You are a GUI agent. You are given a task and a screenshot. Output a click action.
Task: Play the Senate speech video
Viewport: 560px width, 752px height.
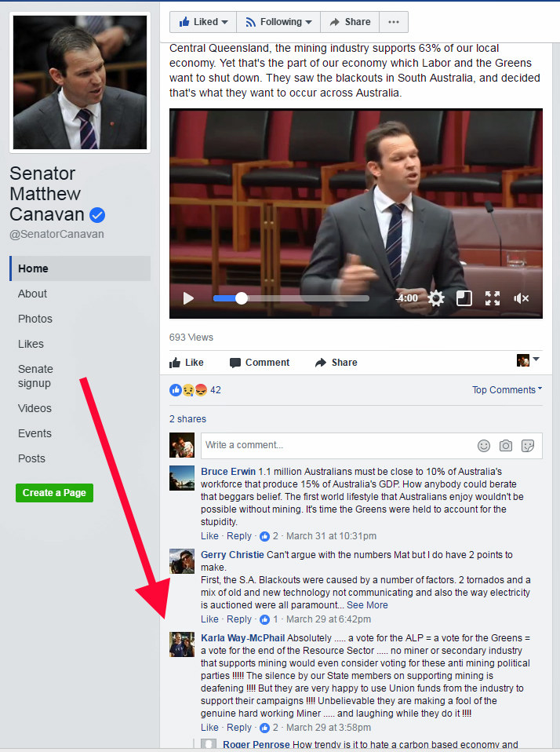[x=188, y=298]
